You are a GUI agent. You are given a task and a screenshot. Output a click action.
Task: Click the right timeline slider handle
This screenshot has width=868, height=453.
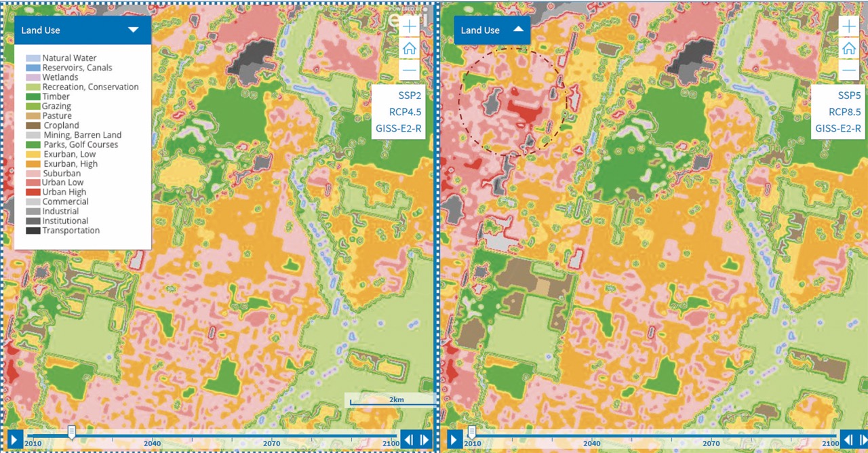point(472,433)
